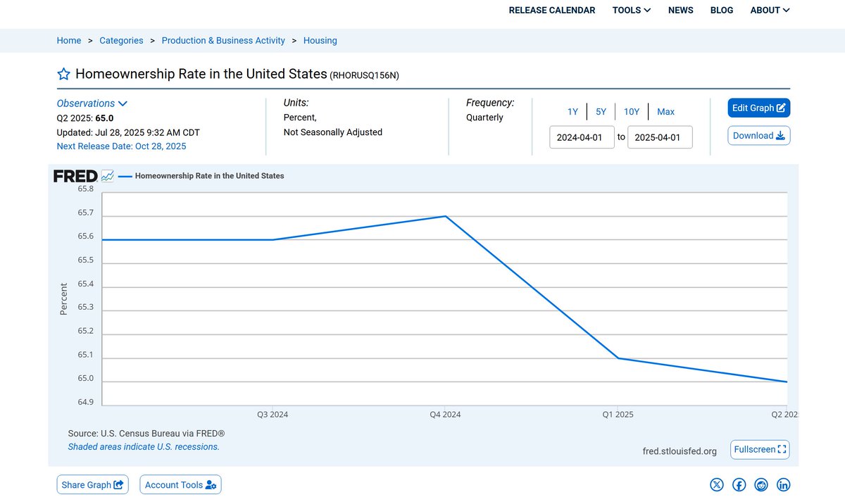Image resolution: width=845 pixels, height=504 pixels.
Task: Click the 'Updated: Jul 28, 2025' text
Action: (x=128, y=132)
